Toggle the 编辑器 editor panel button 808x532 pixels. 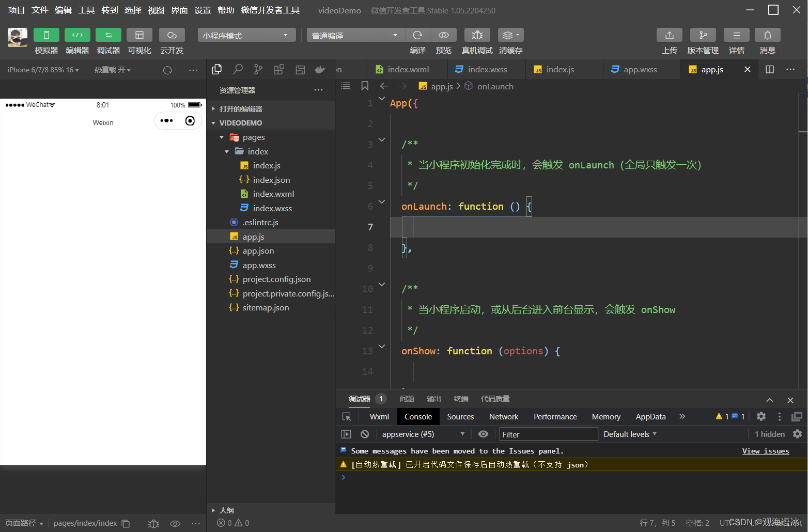(x=77, y=35)
